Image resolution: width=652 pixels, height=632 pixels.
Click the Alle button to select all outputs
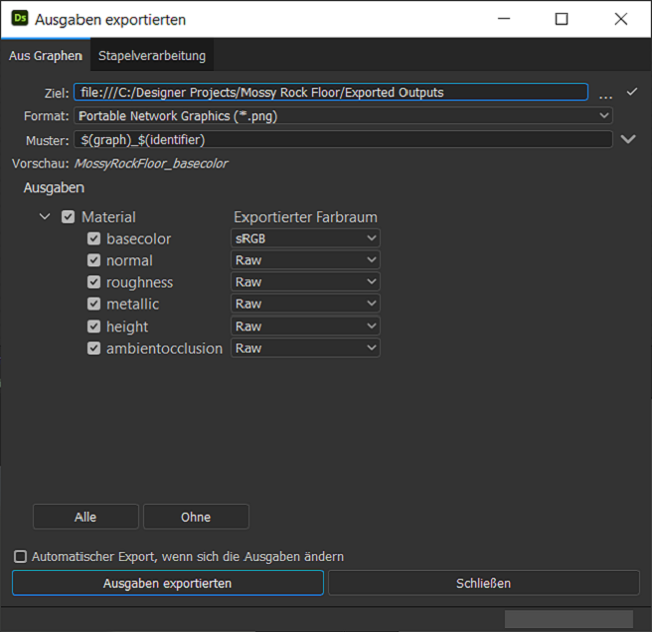pyautogui.click(x=85, y=517)
